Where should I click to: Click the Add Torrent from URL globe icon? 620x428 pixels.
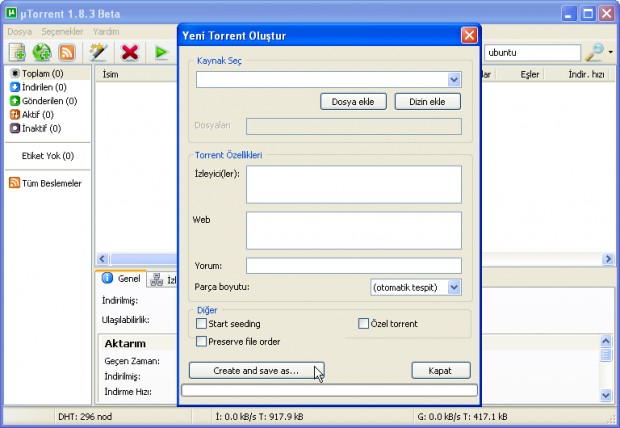coord(42,52)
